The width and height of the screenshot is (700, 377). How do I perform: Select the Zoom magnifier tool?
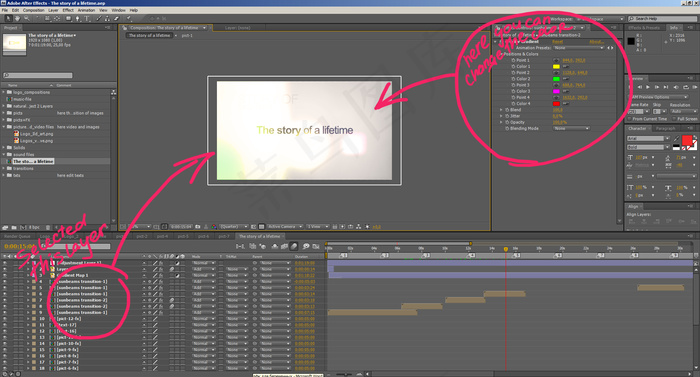point(27,18)
